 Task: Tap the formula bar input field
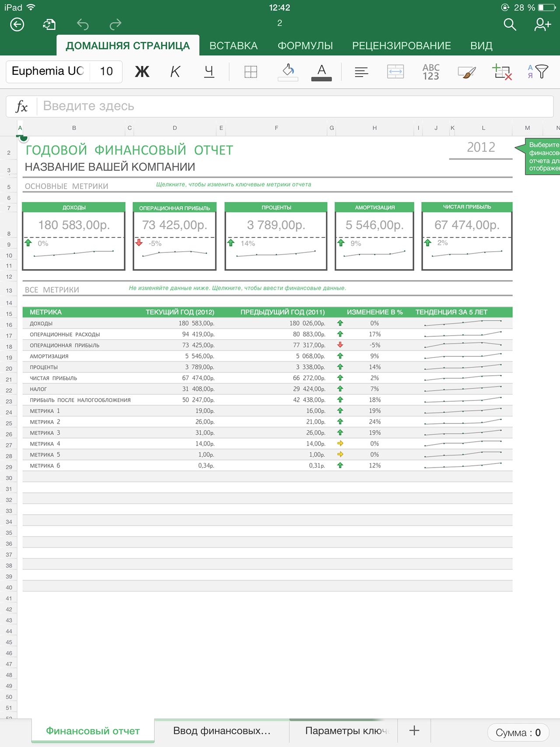pos(295,106)
